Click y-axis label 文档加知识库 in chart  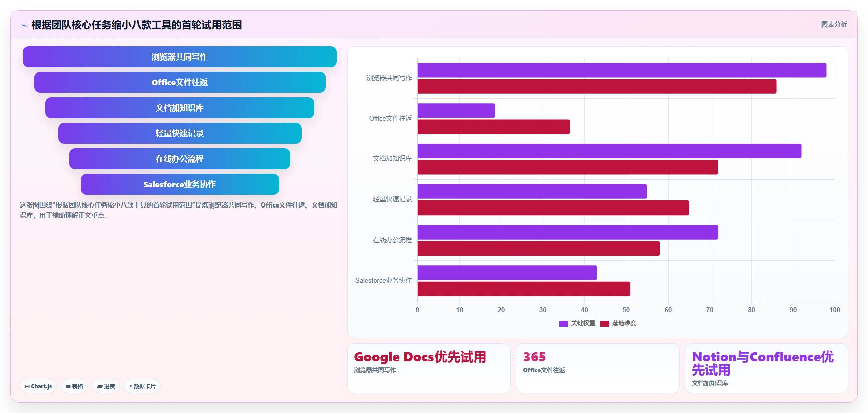pos(392,158)
